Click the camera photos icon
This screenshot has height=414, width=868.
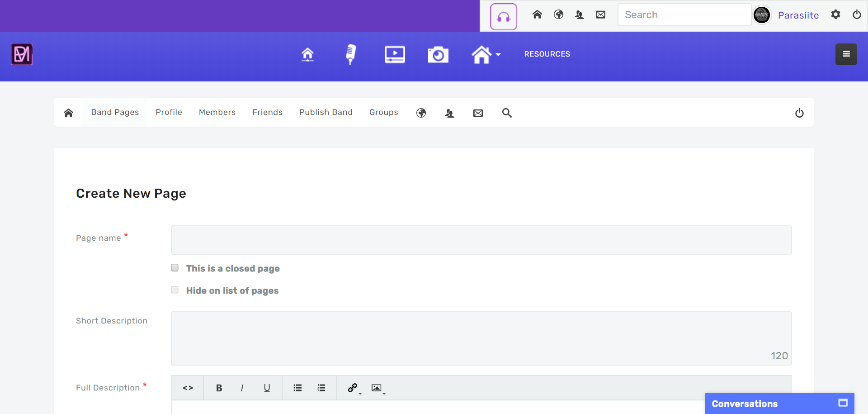[438, 55]
